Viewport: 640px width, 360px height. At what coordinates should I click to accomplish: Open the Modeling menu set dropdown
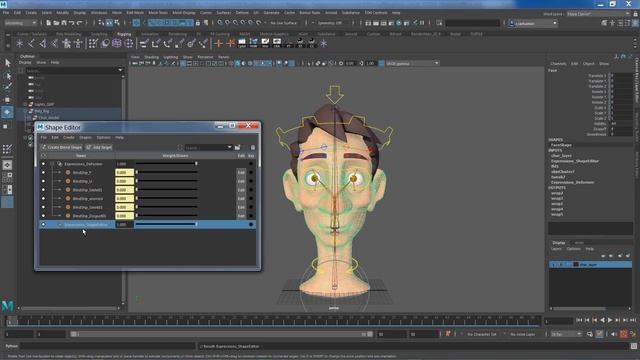pos(20,23)
